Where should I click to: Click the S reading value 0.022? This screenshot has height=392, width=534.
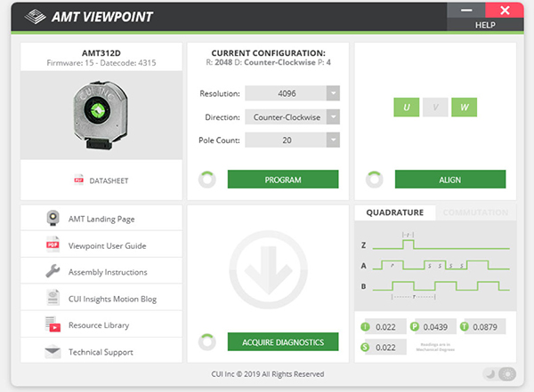[385, 348]
